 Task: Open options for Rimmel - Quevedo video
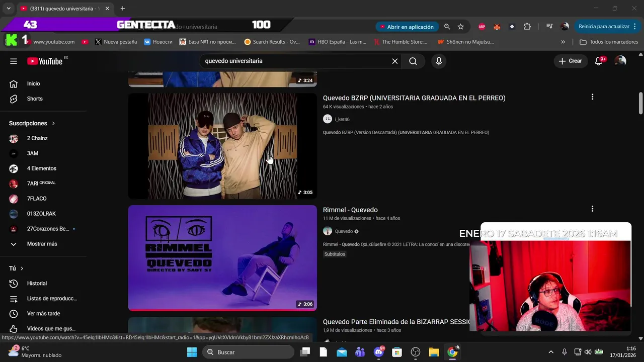click(x=592, y=209)
